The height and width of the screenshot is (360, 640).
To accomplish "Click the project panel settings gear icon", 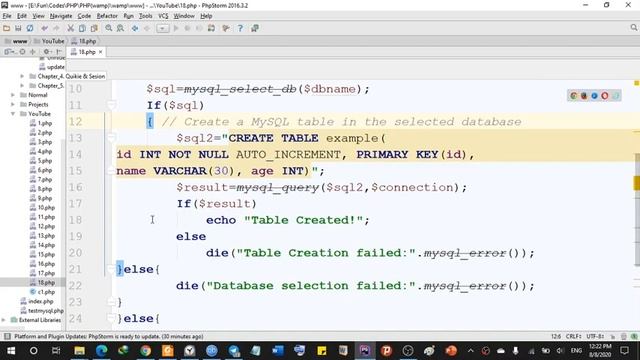I will coord(47,52).
